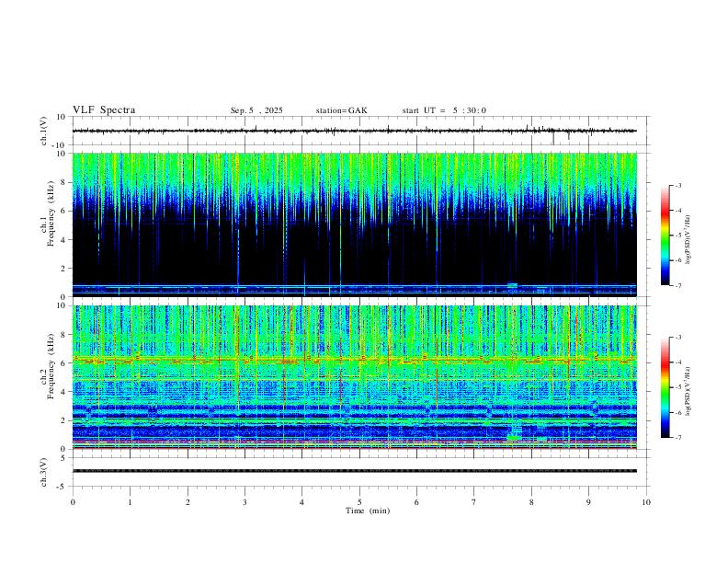Click the ch.1 spectrogram color scale bar

(x=665, y=236)
